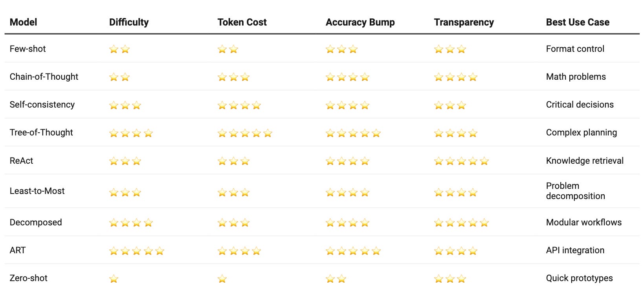The height and width of the screenshot is (298, 644).
Task: Select the Decomposed Transparency star rating
Action: [461, 223]
